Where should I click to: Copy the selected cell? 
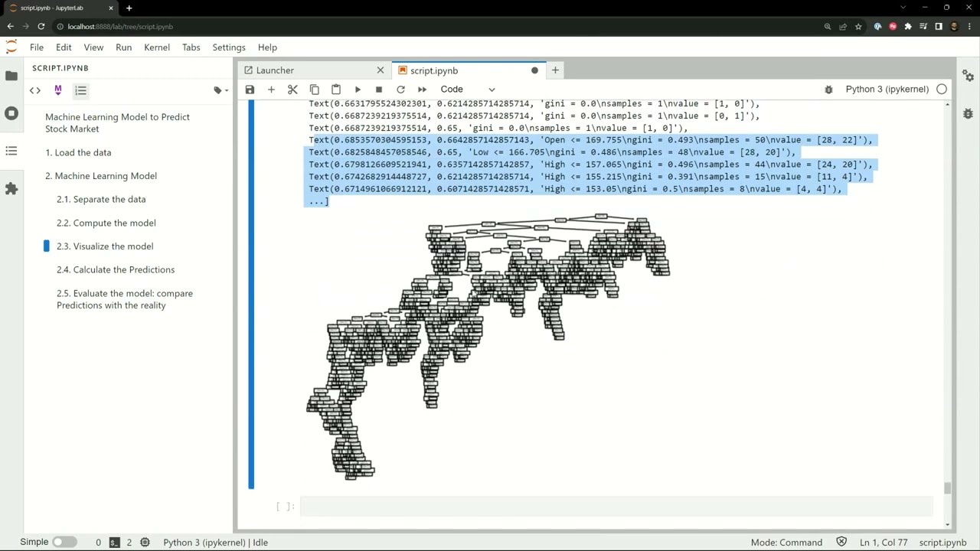click(314, 90)
